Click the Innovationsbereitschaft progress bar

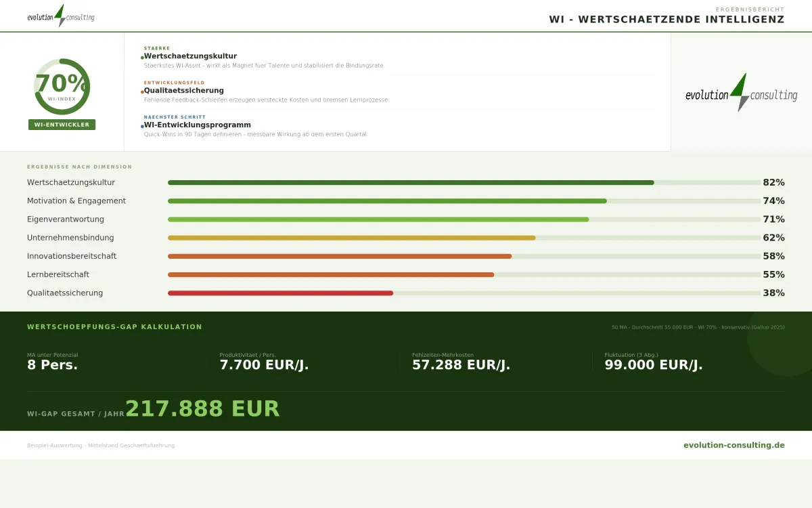tap(464, 256)
